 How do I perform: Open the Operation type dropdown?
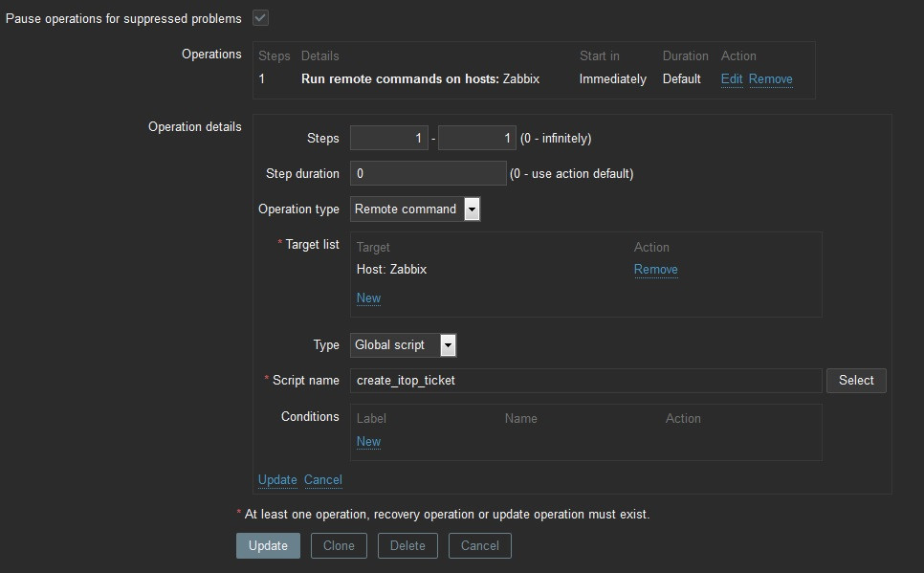tap(414, 209)
